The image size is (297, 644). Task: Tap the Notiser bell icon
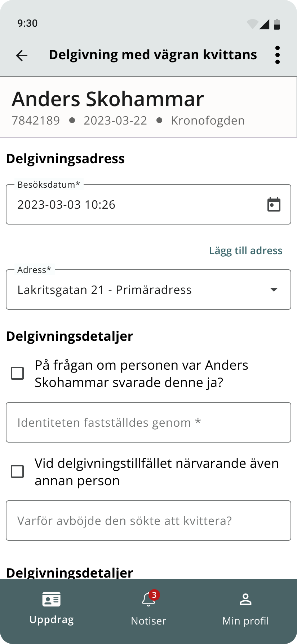pyautogui.click(x=148, y=600)
